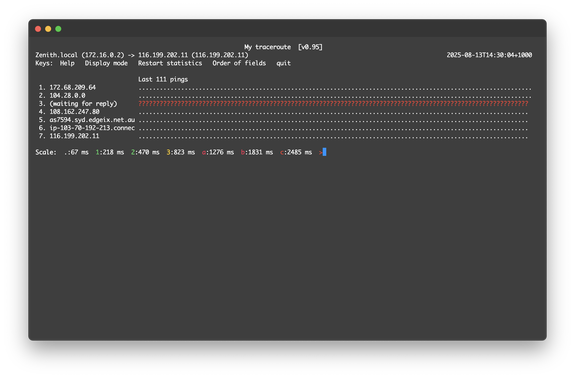575x378 pixels.
Task: Click hop 1 address 172.68.209.64
Action: tap(73, 87)
